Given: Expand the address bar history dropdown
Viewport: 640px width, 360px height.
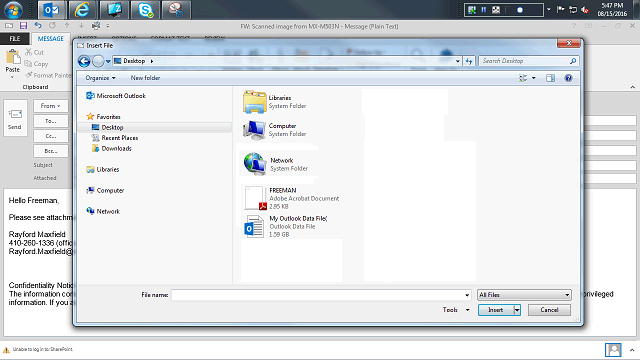Looking at the screenshot, I should pyautogui.click(x=458, y=61).
